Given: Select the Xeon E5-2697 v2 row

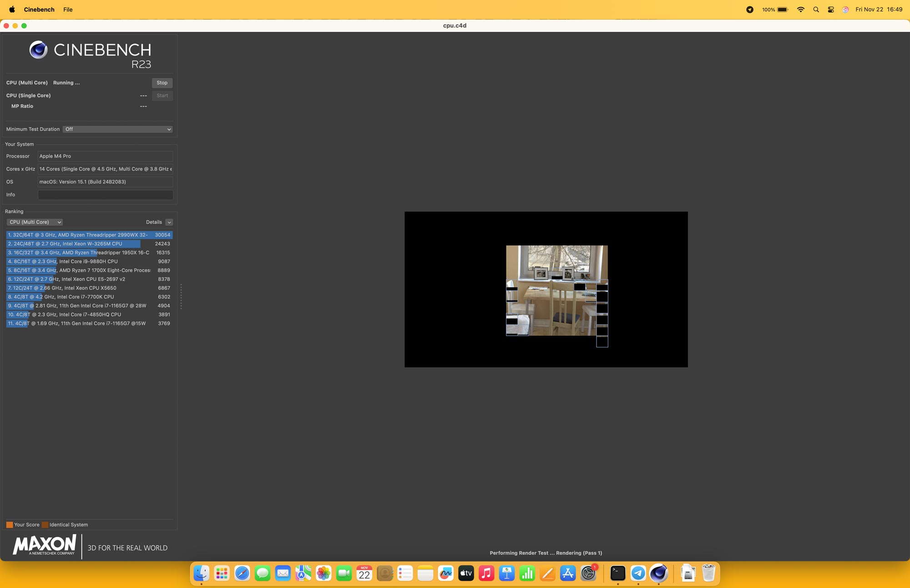Looking at the screenshot, I should coord(89,279).
